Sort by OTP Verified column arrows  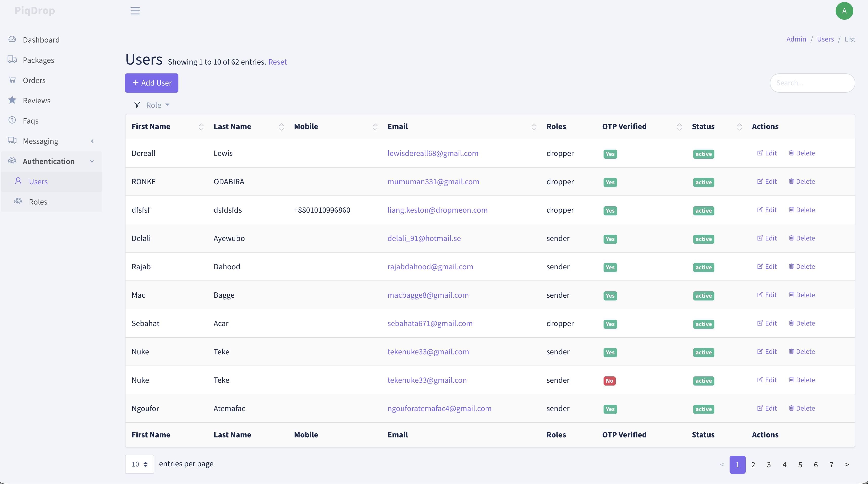coord(680,127)
